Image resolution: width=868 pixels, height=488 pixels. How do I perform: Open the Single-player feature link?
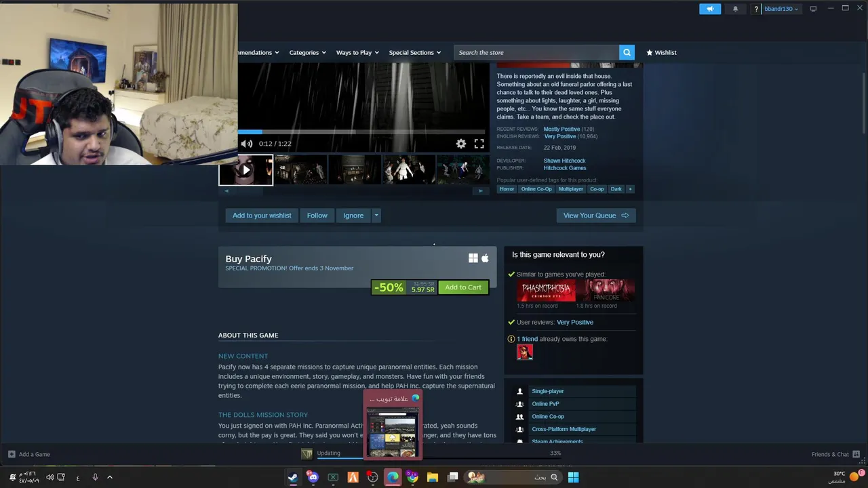547,391
